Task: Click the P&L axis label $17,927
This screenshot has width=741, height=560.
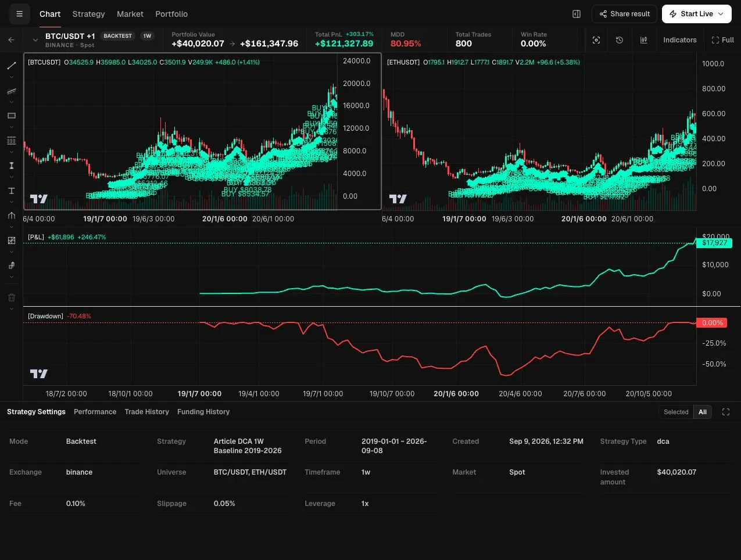Action: [714, 243]
